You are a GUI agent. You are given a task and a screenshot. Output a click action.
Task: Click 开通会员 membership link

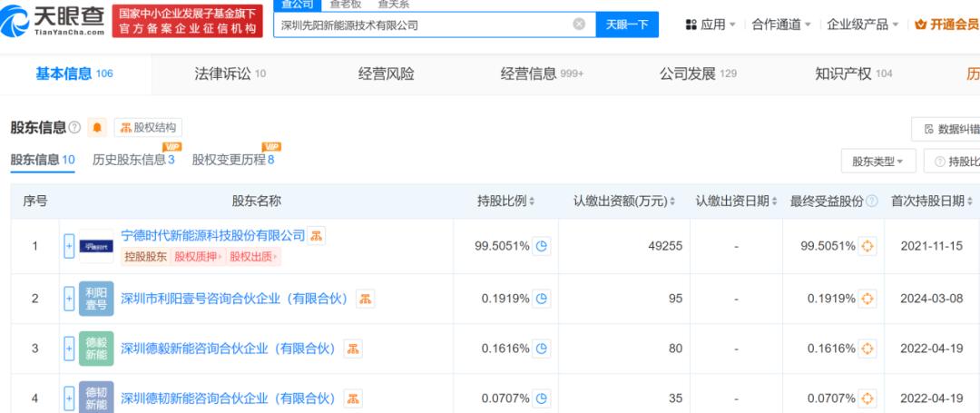[x=946, y=25]
